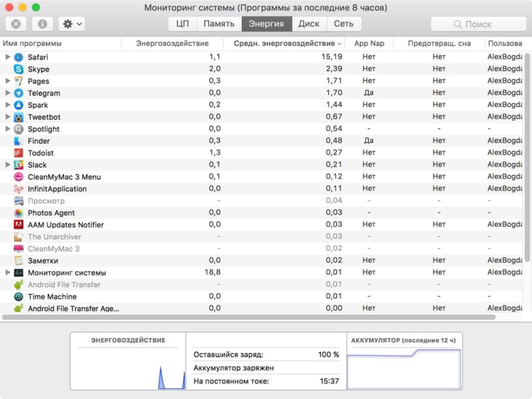Sort by App Nap column header
532x399 pixels.
pos(369,43)
